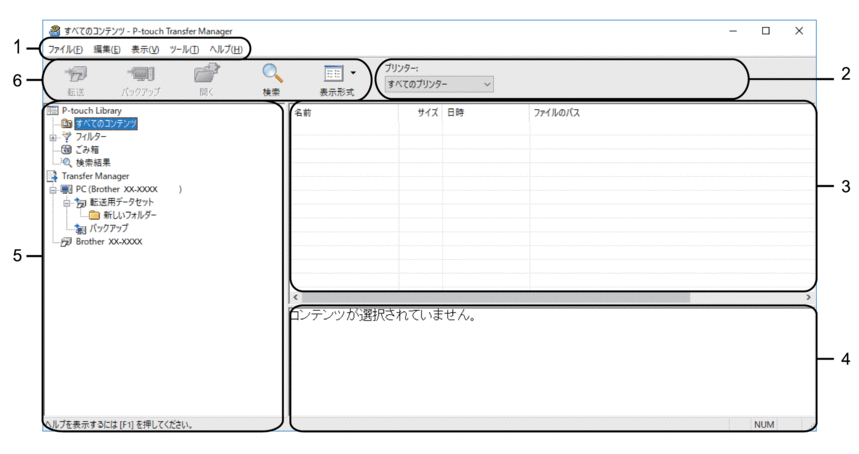Click the P-touch Transfer Manager title icon

coord(55,31)
